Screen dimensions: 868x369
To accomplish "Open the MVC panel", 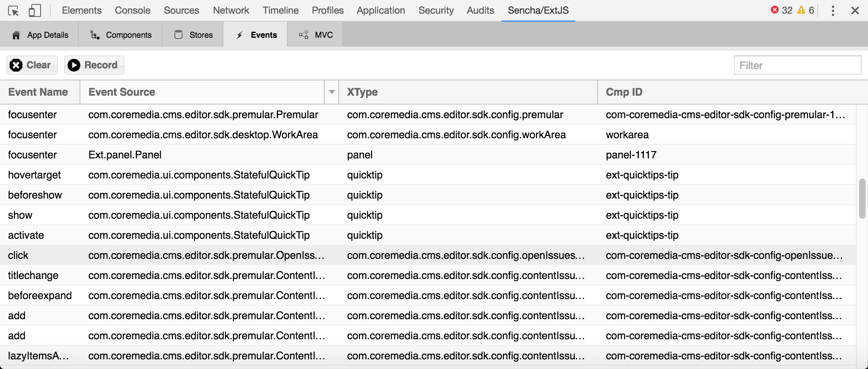I will click(315, 35).
